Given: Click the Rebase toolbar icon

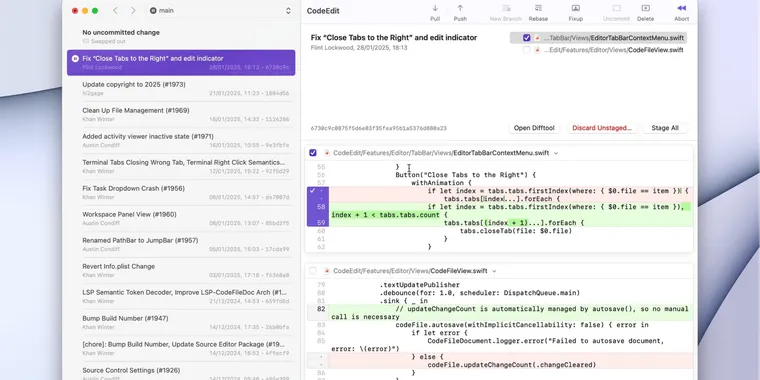Looking at the screenshot, I should 538,8.
